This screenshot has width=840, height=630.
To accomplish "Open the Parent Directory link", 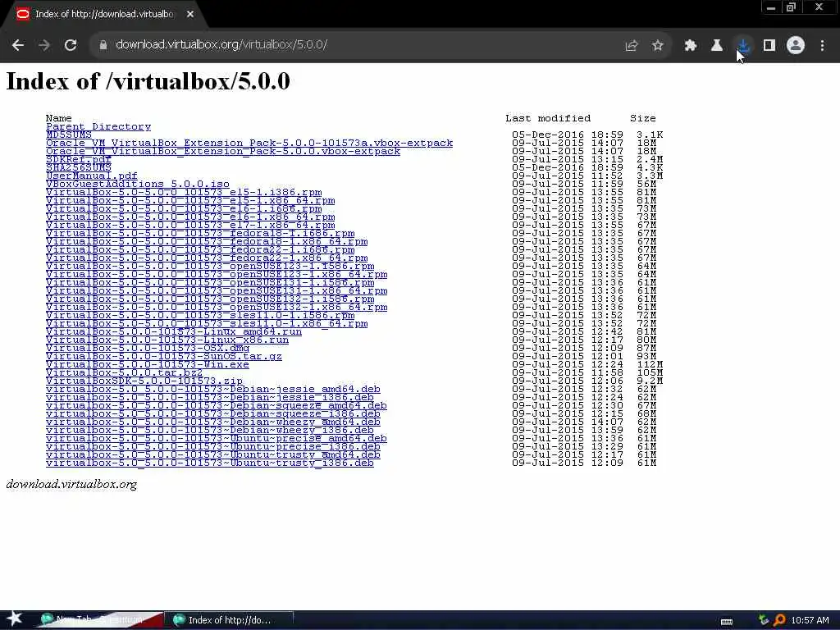I will click(x=98, y=127).
